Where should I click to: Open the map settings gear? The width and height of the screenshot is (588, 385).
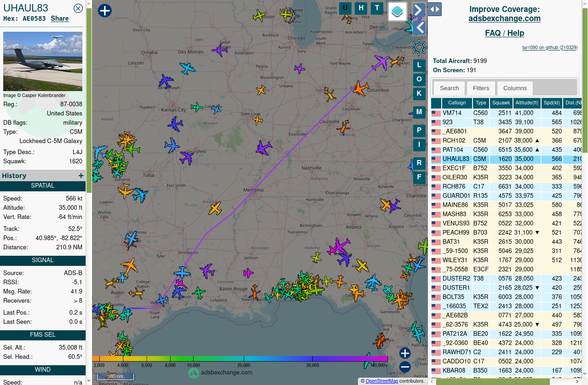(x=419, y=47)
